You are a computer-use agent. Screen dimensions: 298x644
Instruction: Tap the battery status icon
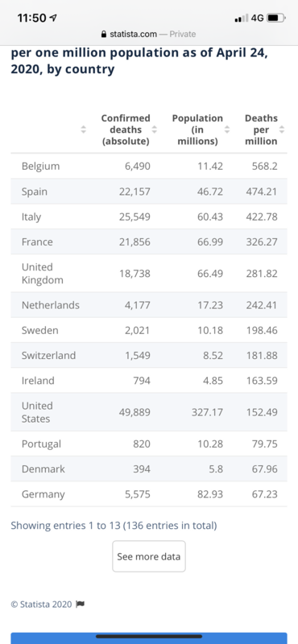tap(275, 18)
